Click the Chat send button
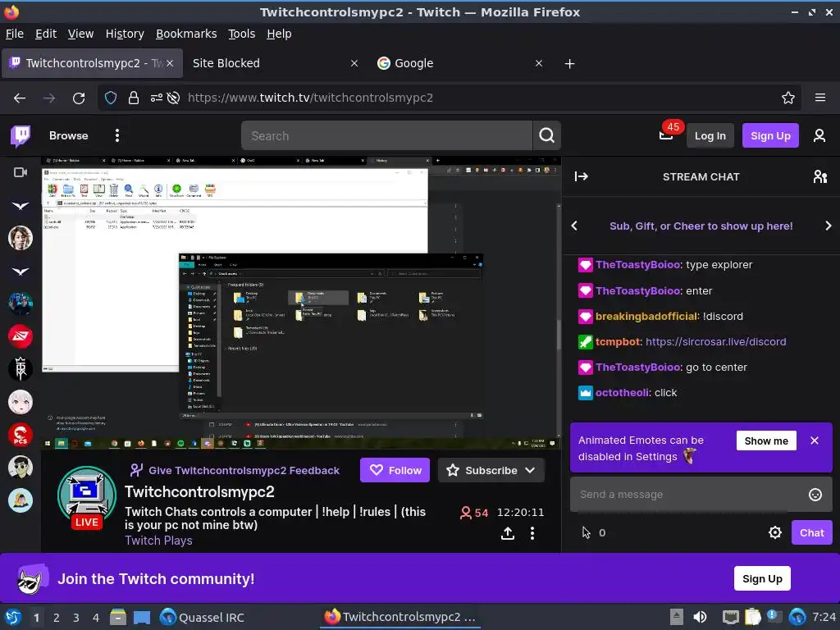 pyautogui.click(x=811, y=532)
